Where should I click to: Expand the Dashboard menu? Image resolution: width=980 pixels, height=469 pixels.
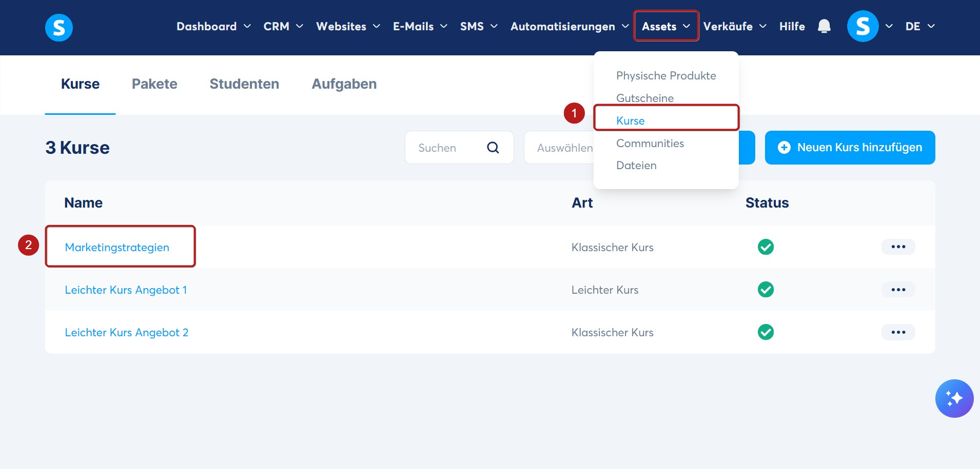[213, 26]
